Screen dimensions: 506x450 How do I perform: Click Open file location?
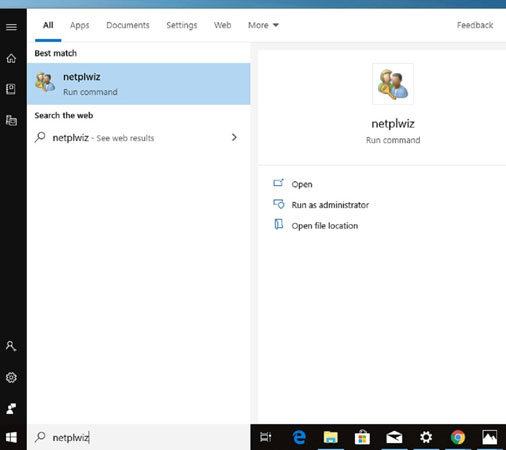pyautogui.click(x=325, y=226)
